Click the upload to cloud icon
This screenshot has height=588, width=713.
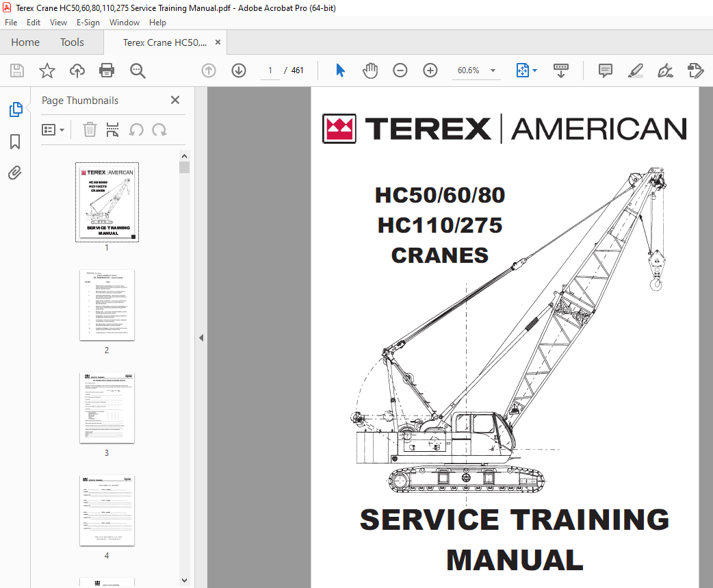tap(77, 71)
